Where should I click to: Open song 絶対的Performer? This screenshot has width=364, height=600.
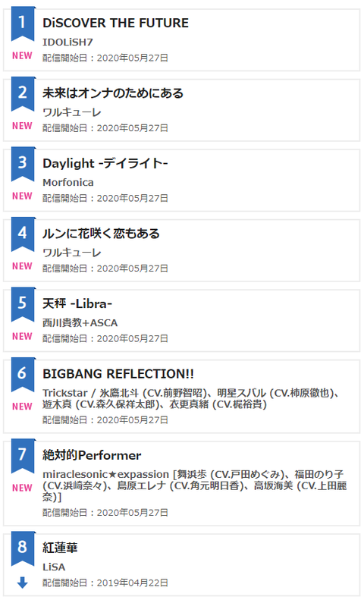(x=92, y=455)
